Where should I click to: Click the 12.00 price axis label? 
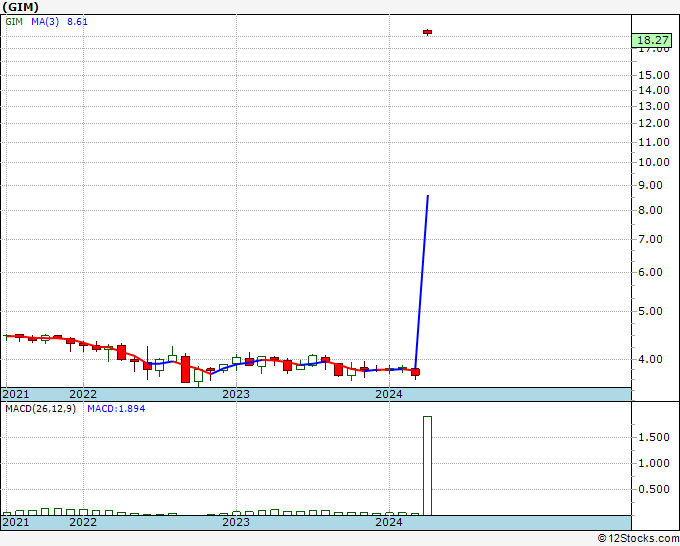654,123
